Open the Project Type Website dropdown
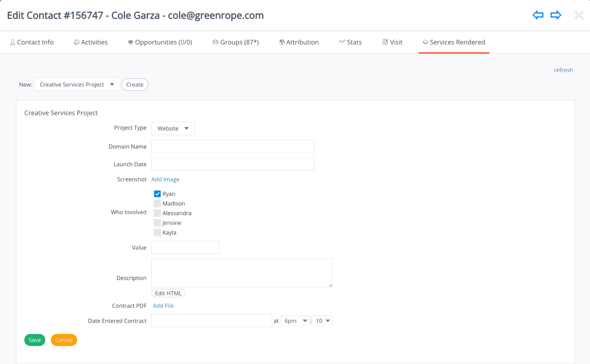The image size is (590, 364). point(173,128)
